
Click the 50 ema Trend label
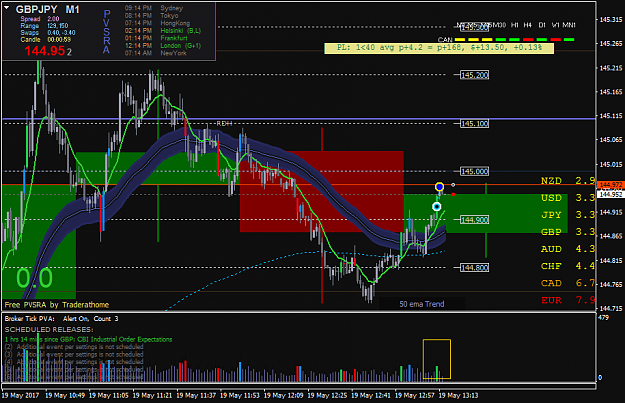pos(422,304)
